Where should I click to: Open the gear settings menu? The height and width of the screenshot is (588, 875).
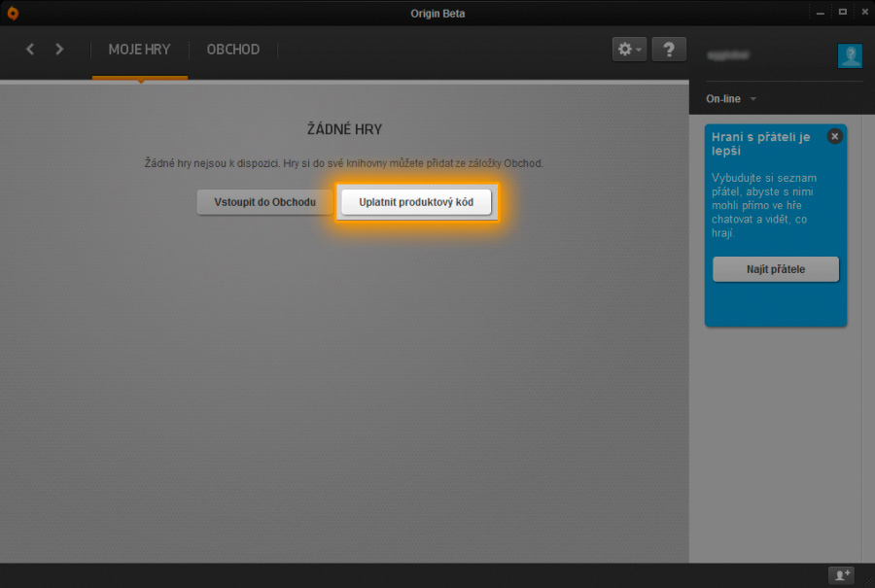click(x=629, y=50)
